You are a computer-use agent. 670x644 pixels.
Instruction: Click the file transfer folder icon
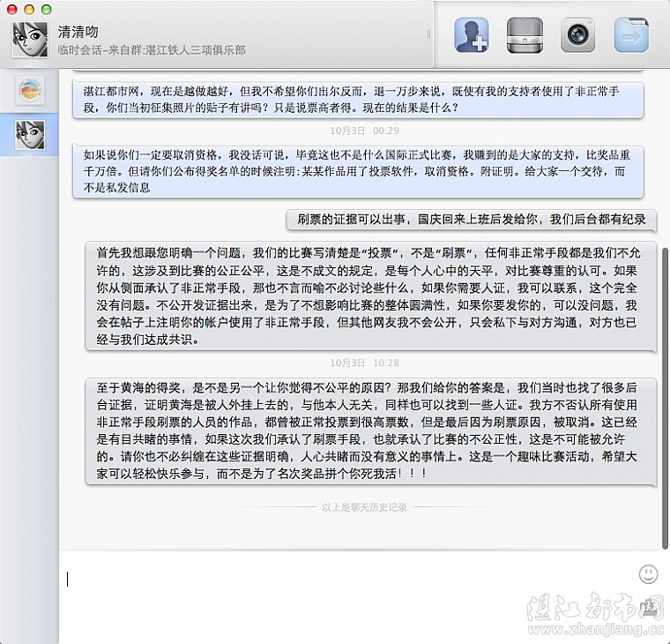tap(630, 35)
